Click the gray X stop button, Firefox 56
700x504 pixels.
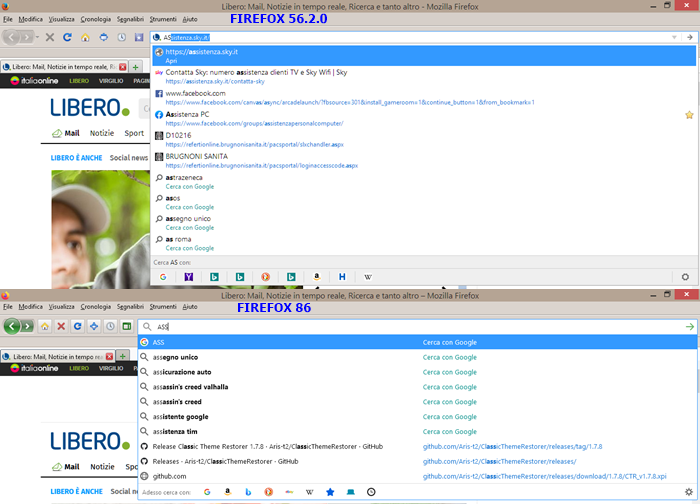(x=50, y=37)
